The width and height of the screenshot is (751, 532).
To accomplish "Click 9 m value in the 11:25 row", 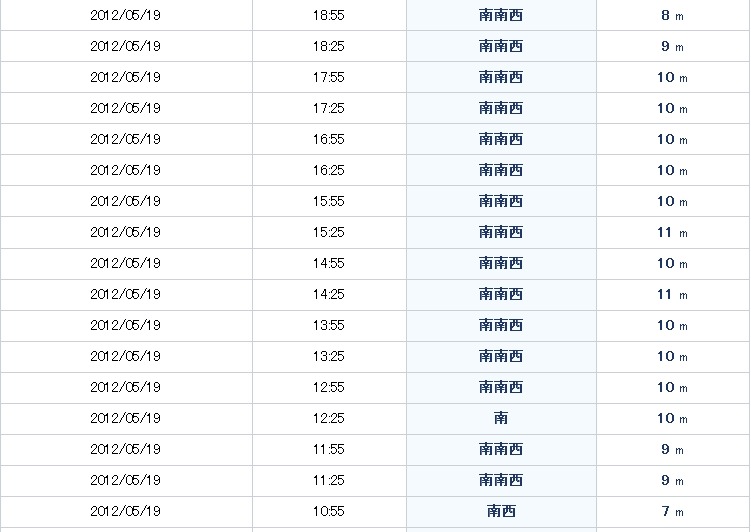I will tap(672, 480).
